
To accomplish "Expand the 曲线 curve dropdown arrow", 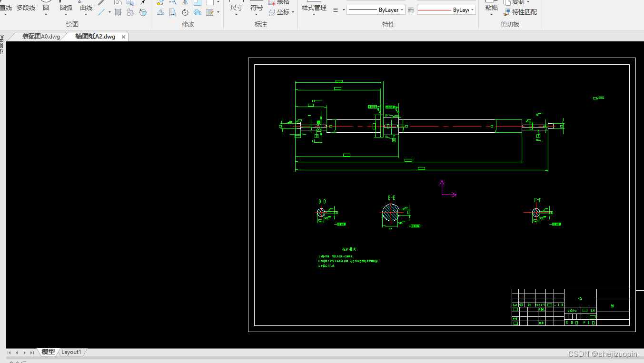I will 86,14.
